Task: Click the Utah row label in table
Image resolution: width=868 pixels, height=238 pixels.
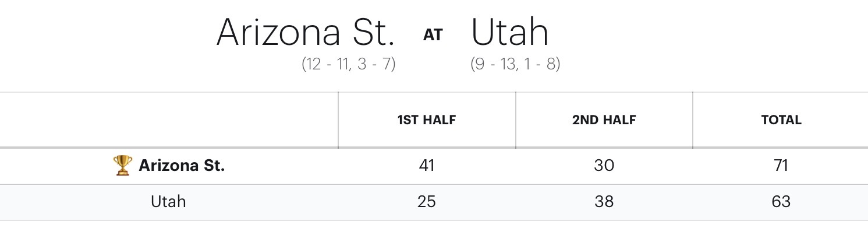Action: (168, 202)
